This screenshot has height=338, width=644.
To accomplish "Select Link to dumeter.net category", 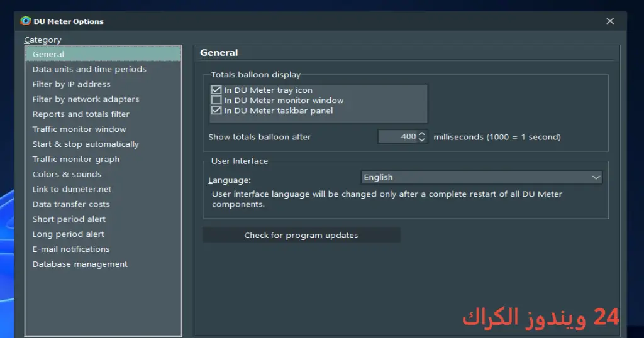I will point(103,189).
